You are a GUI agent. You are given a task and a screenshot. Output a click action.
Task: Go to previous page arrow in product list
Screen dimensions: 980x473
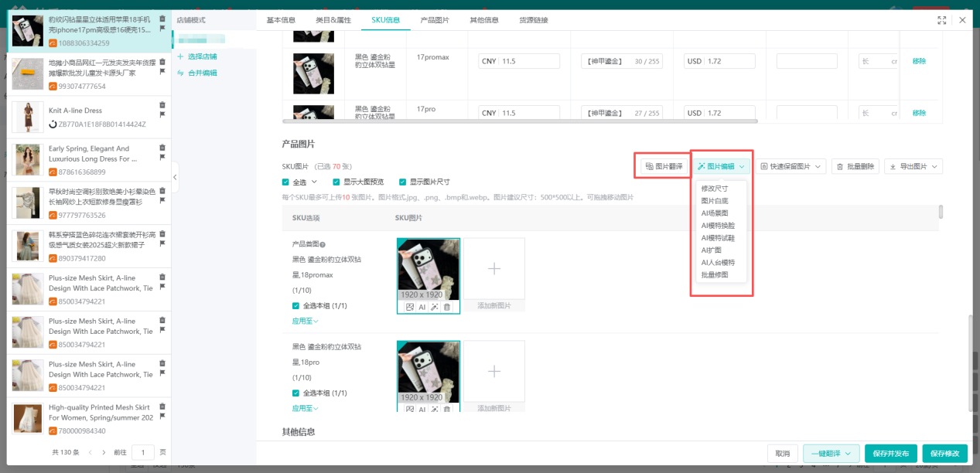(90, 452)
